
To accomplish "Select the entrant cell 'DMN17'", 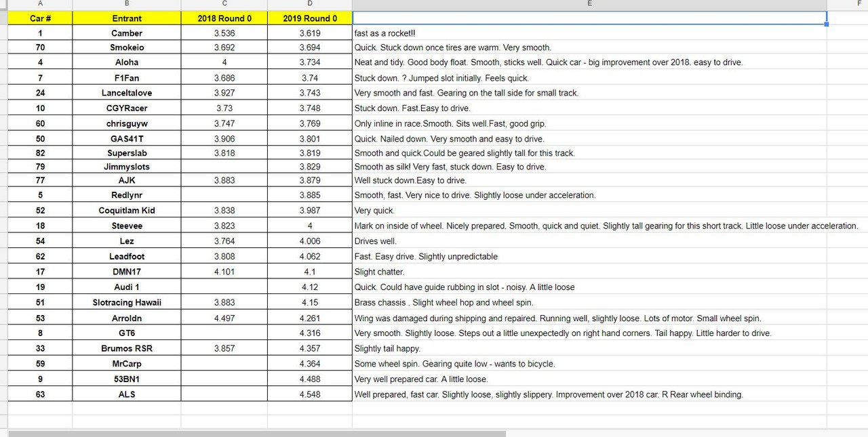I will pyautogui.click(x=127, y=272).
